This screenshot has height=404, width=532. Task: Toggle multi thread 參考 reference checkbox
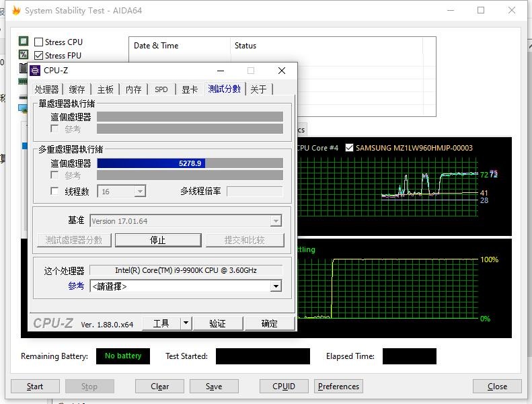point(54,175)
